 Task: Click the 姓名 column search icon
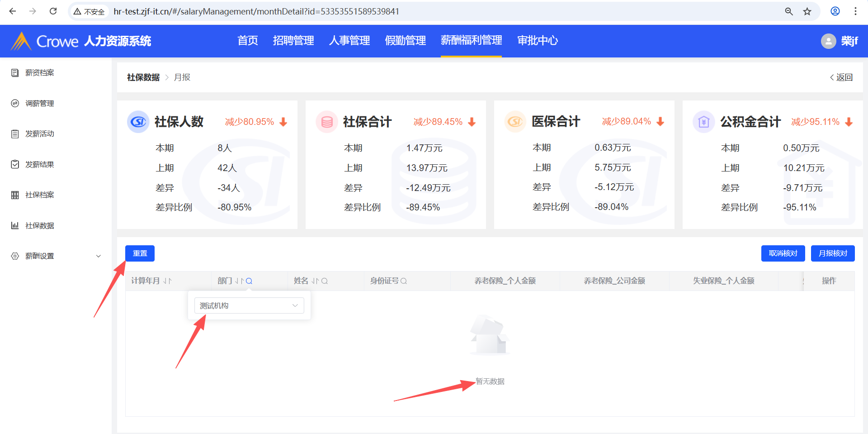point(325,281)
